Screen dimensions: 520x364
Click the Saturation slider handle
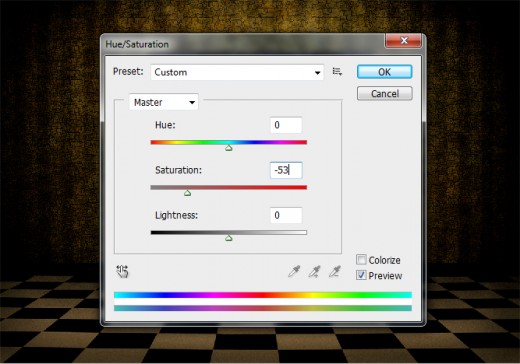tap(187, 193)
